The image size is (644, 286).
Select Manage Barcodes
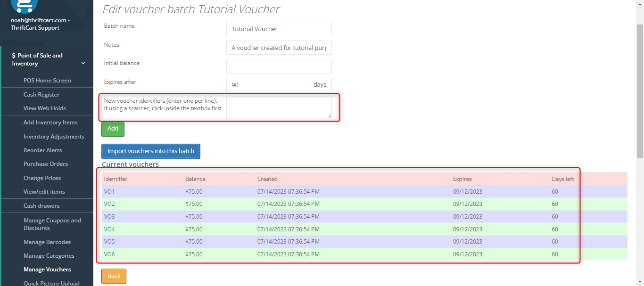(x=47, y=242)
